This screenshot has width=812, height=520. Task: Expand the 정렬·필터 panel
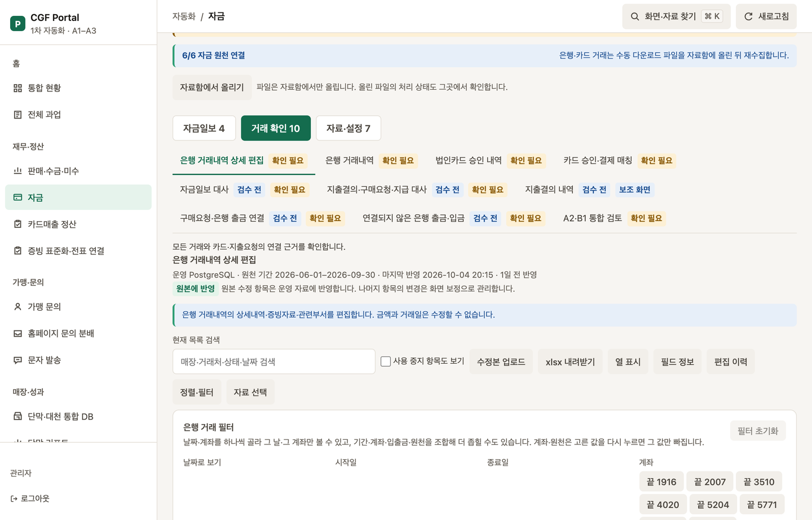coord(197,392)
